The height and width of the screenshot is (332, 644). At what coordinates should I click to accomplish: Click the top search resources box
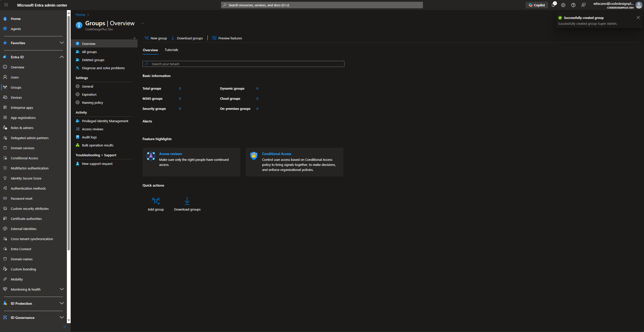[322, 5]
